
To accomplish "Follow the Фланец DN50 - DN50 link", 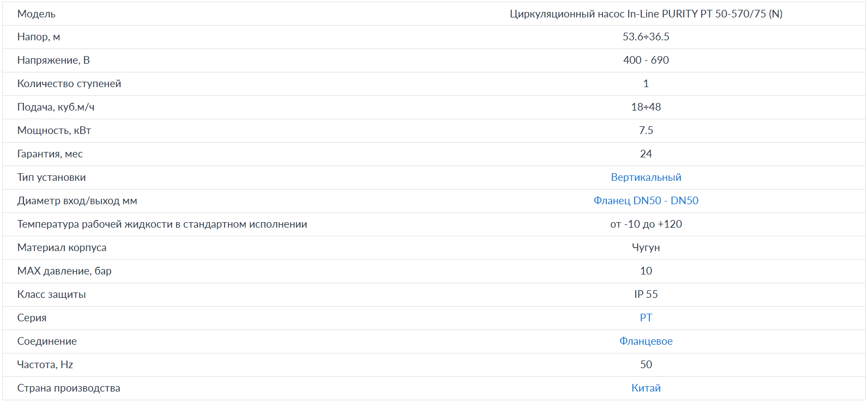I will (646, 201).
